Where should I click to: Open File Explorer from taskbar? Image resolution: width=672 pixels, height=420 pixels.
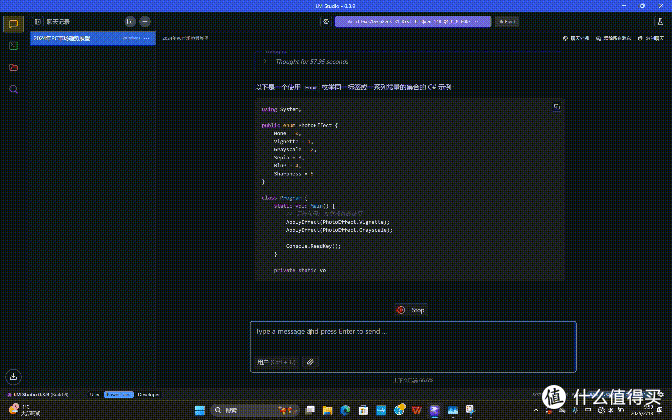[327, 410]
